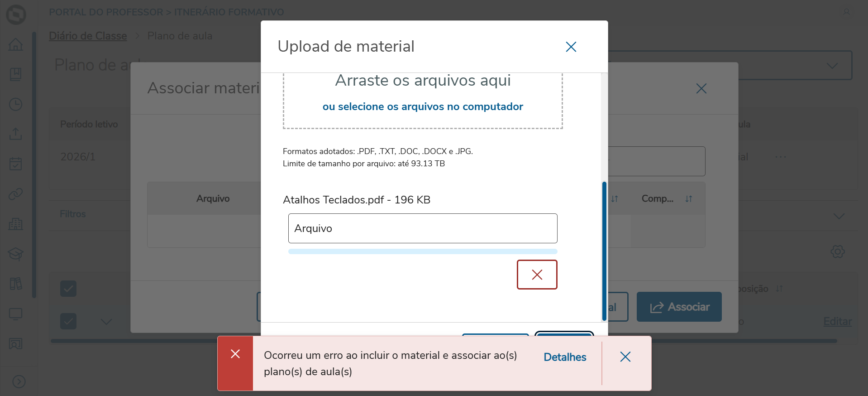Image resolution: width=868 pixels, height=396 pixels.
Task: Sort by the Comp... column arrows
Action: (x=689, y=199)
